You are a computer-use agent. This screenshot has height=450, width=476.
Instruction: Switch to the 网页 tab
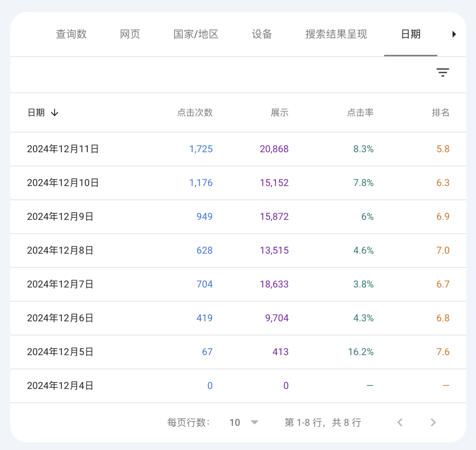130,34
